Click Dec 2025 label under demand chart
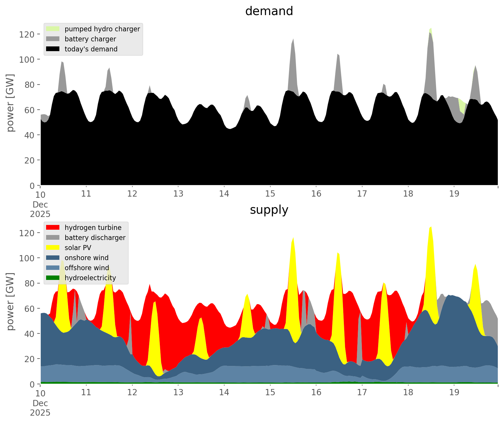This screenshot has height=423, width=504. point(40,209)
